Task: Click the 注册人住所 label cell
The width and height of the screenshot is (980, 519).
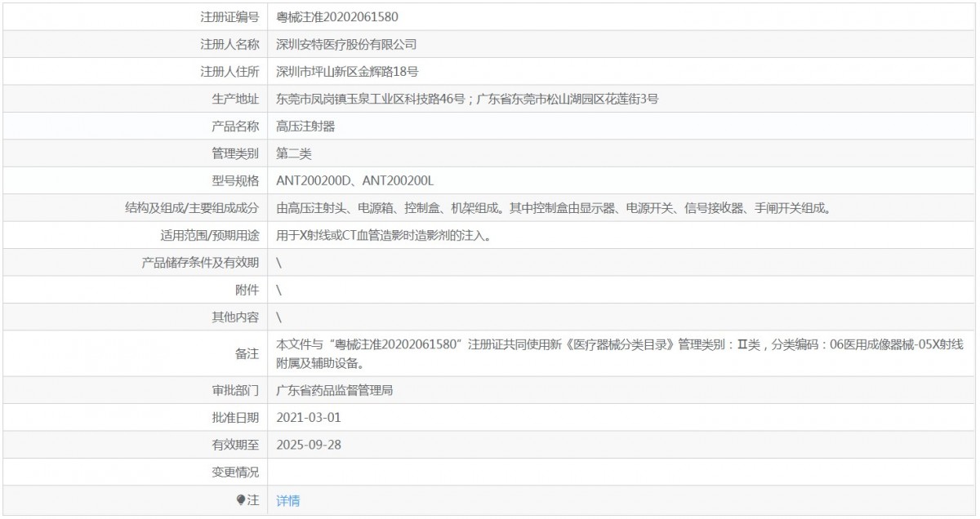Action: 134,71
